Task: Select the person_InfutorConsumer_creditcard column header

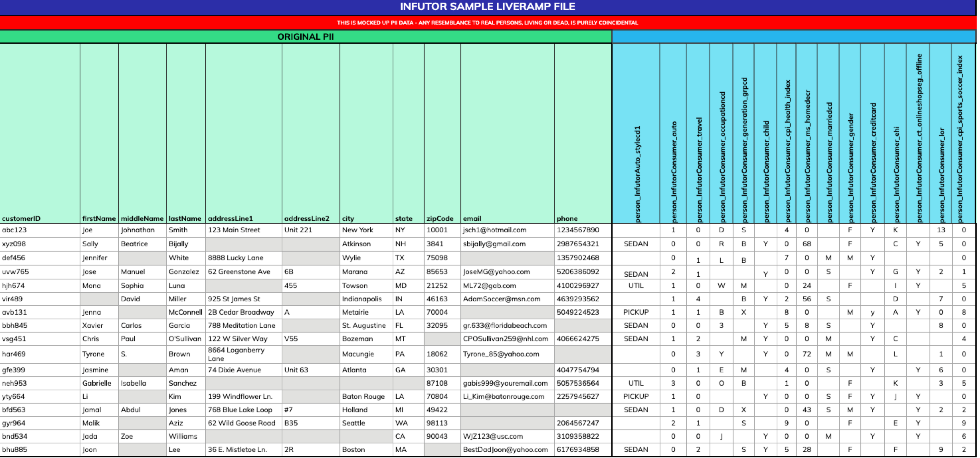Action: (873, 133)
